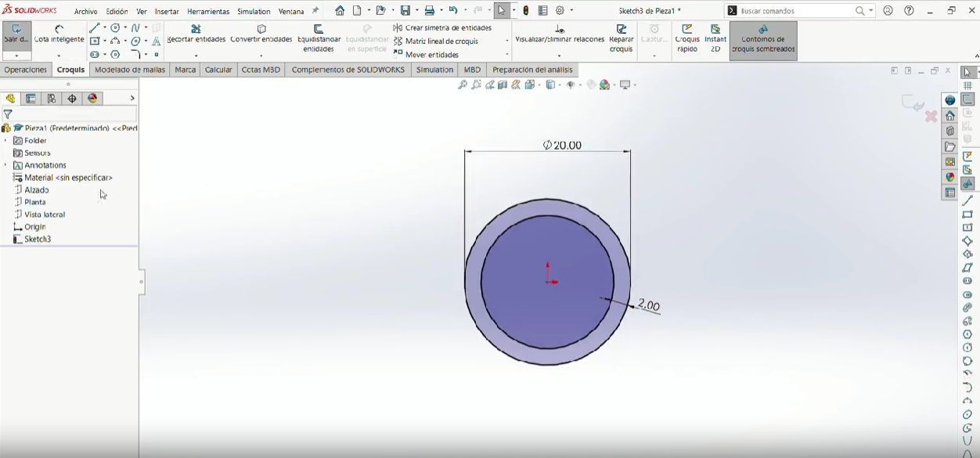Click Crear simetría de entidades
This screenshot has width=980, height=458.
[443, 27]
